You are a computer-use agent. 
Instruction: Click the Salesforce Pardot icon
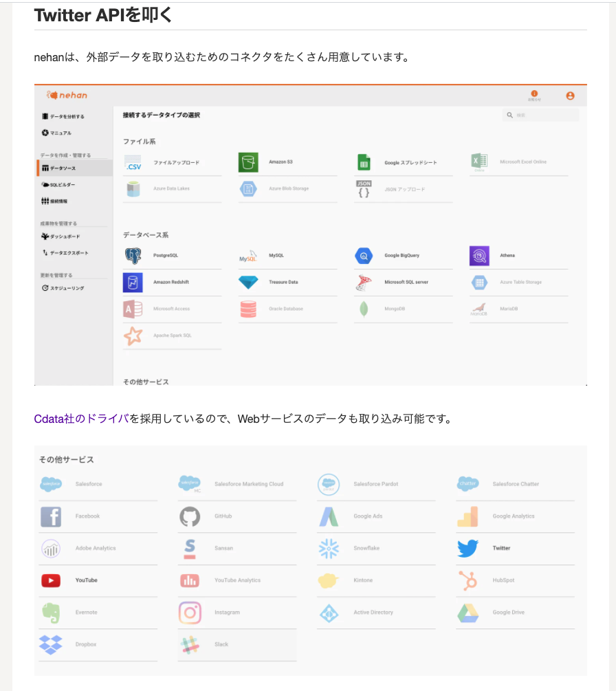329,484
